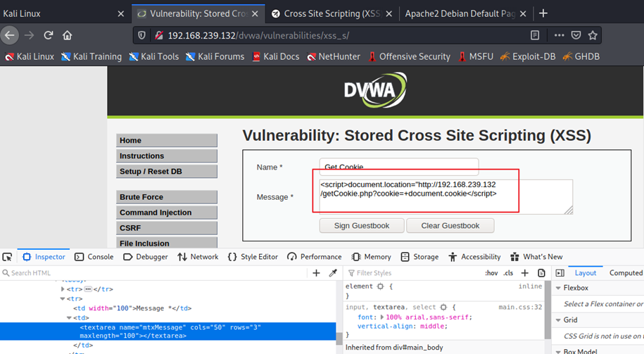Switch to devtools Storage panel

419,257
